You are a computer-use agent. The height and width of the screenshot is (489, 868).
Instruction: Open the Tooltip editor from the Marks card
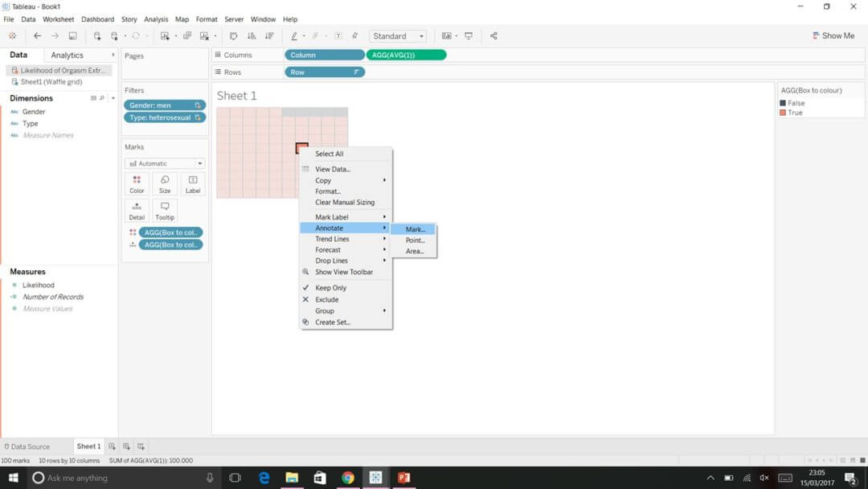tap(165, 209)
